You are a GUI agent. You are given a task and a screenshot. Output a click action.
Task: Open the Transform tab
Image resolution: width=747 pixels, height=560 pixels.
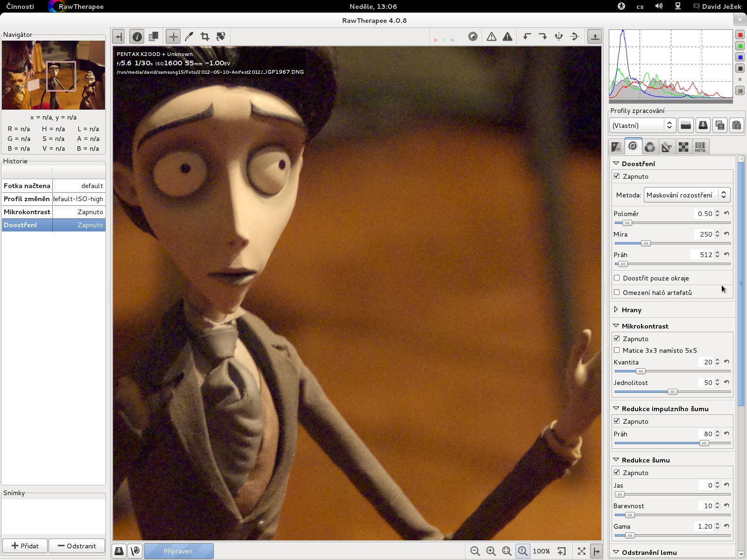[x=667, y=147]
